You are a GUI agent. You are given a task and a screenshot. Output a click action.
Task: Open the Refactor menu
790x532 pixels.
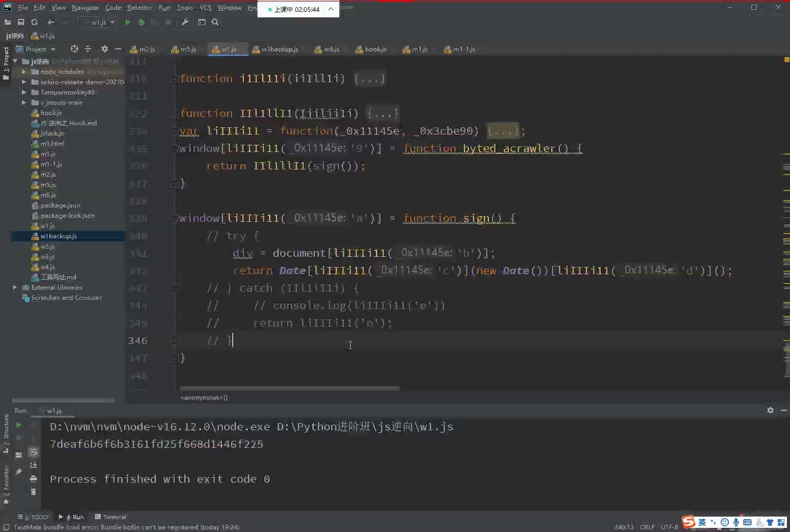(x=139, y=8)
